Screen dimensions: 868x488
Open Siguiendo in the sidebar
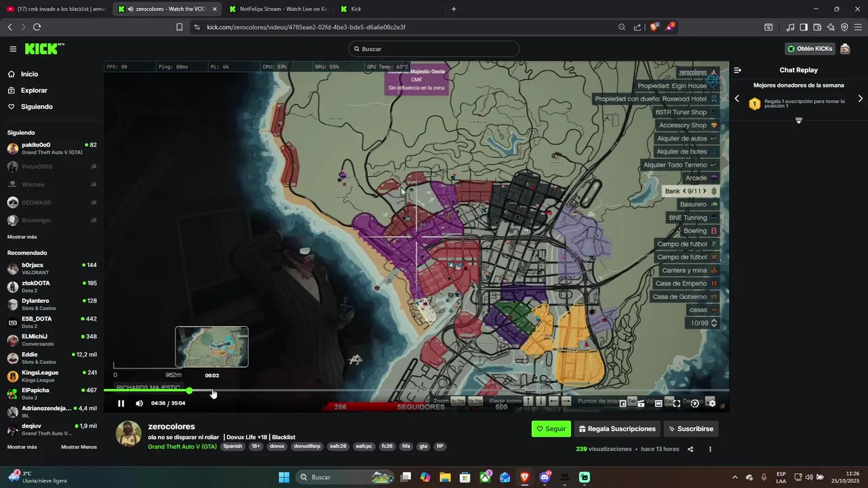(36, 106)
